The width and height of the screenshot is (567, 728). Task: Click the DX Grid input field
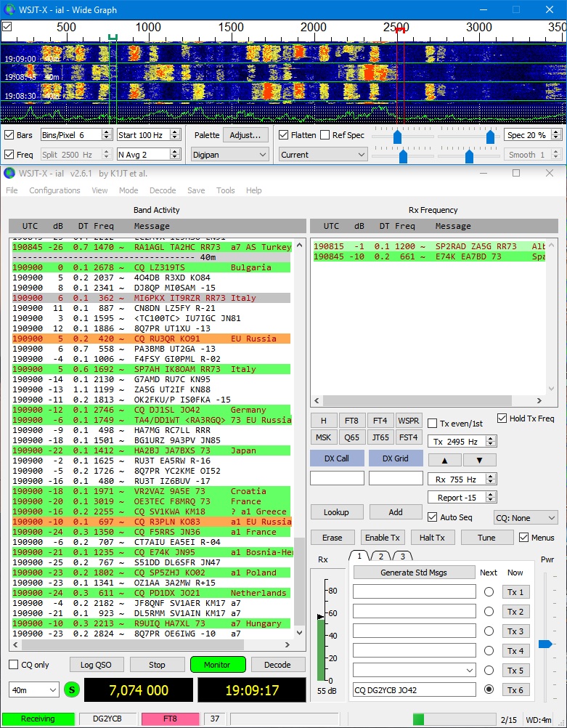click(x=396, y=478)
